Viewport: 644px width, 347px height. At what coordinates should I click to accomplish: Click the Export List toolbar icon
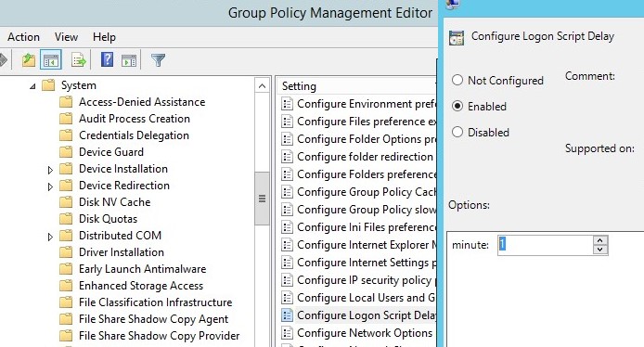point(78,60)
